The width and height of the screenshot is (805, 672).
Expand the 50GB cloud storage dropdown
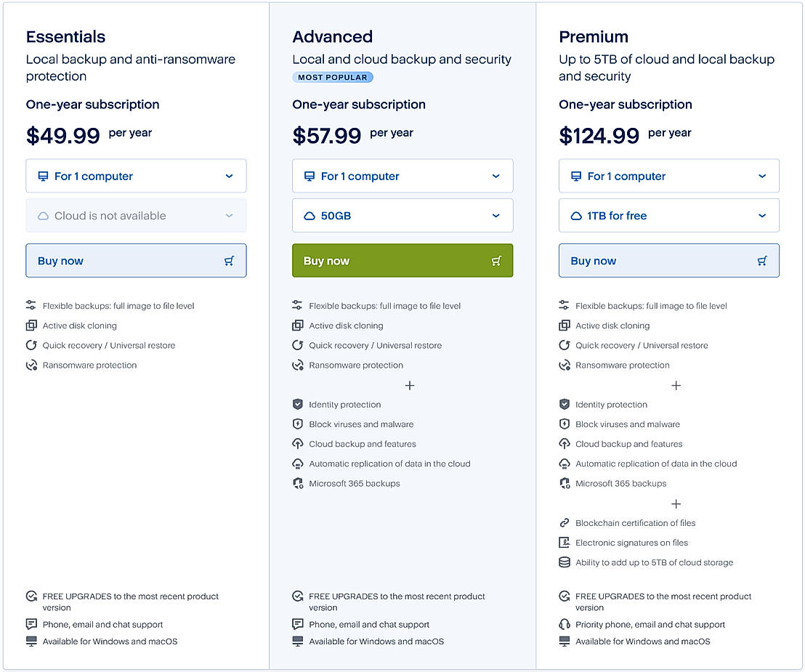[x=402, y=216]
